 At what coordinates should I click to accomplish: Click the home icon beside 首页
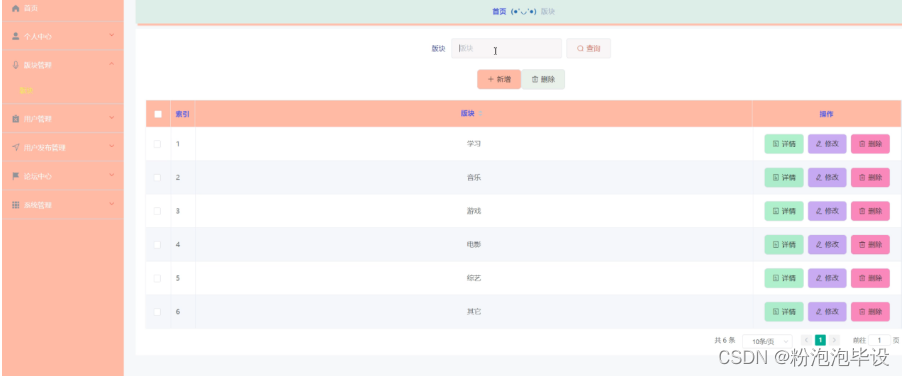pos(16,9)
